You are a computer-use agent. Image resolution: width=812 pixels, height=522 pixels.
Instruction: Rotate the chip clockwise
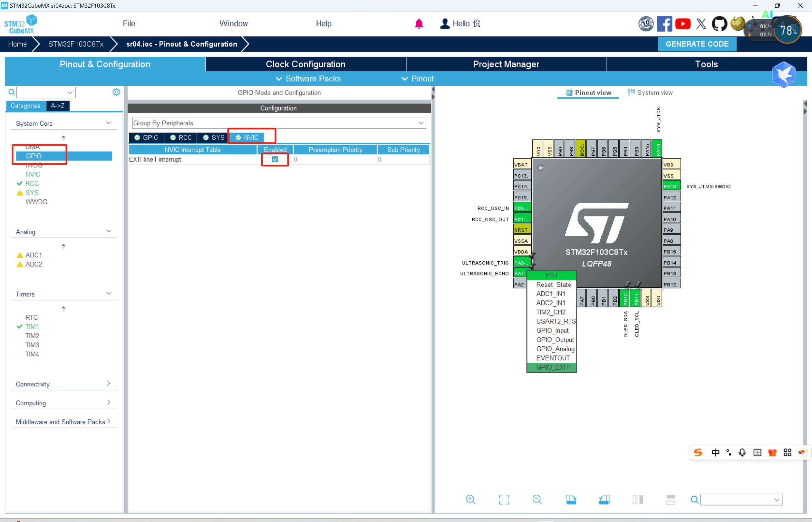[x=571, y=499]
